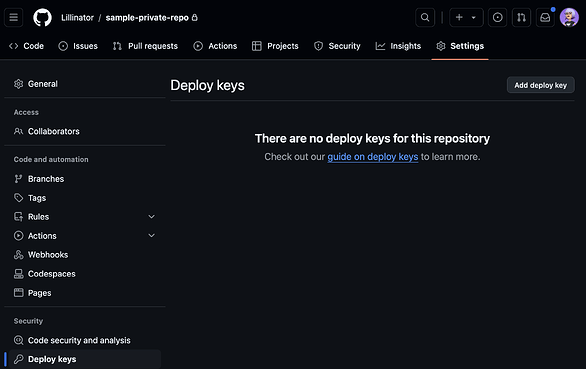Switch to the Insights tab
Viewport: 586px width, 369px height.
pyautogui.click(x=398, y=46)
